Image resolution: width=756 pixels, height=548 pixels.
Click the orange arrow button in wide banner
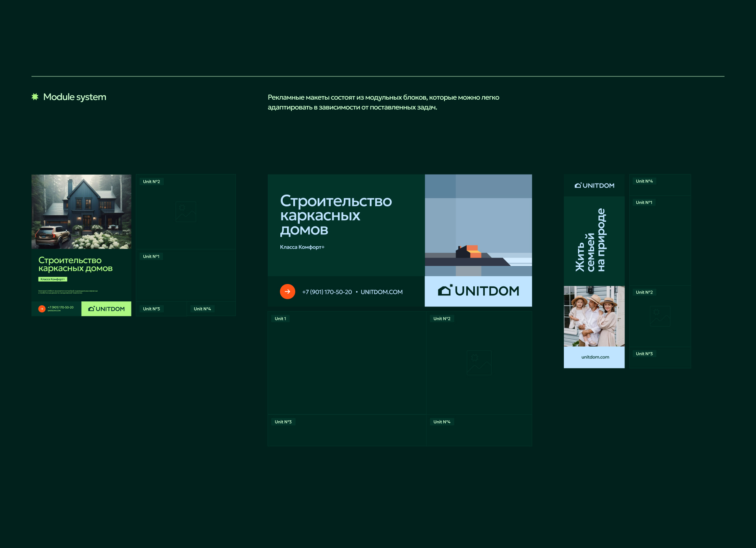(x=287, y=292)
